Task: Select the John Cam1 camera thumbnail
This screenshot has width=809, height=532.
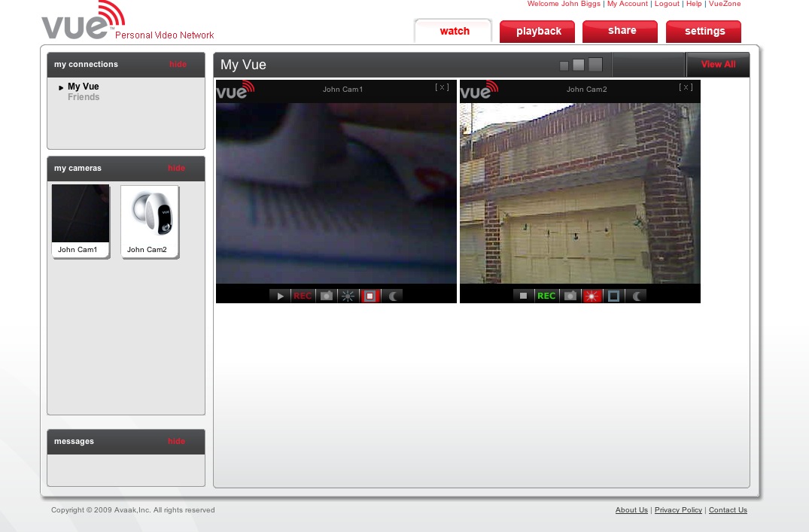Action: [x=81, y=220]
